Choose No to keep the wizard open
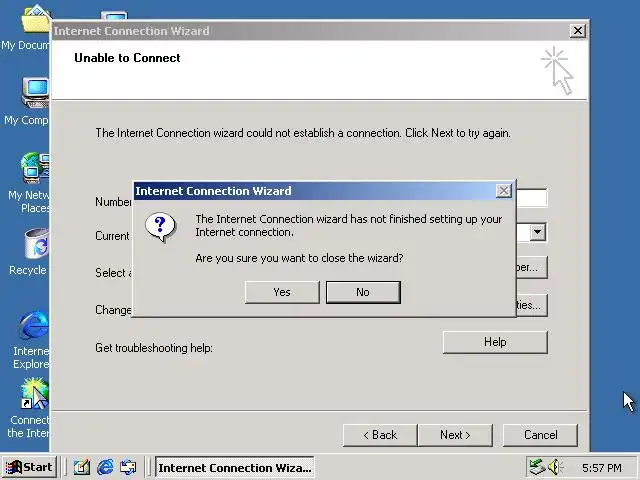This screenshot has height=480, width=640. [363, 292]
